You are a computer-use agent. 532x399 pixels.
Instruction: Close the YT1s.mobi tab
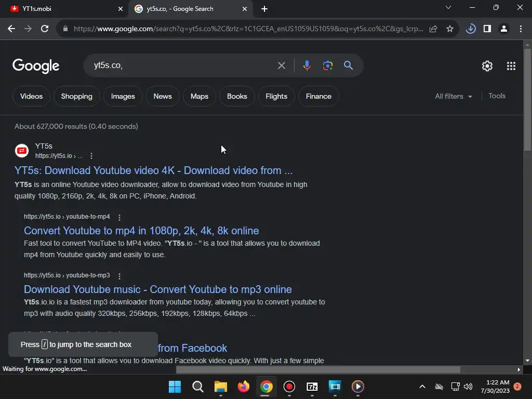121,9
